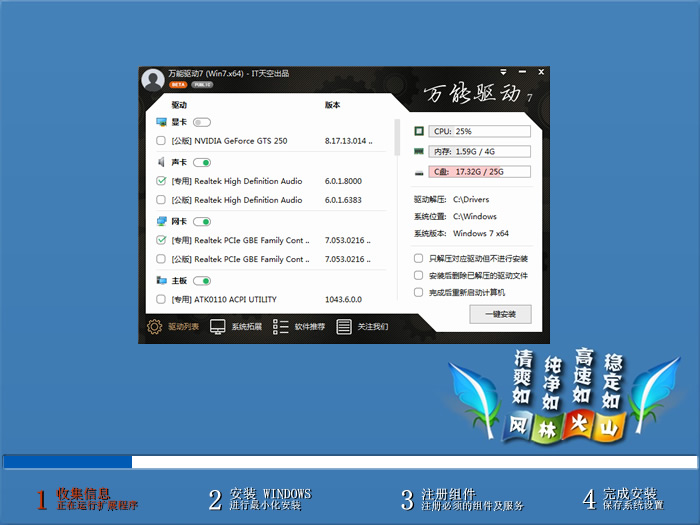The width and height of the screenshot is (700, 525).
Task: Click the CPU chip icon
Action: tap(419, 131)
